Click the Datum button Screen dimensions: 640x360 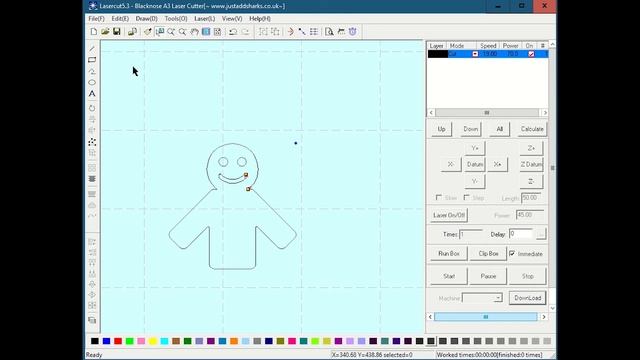(475, 164)
